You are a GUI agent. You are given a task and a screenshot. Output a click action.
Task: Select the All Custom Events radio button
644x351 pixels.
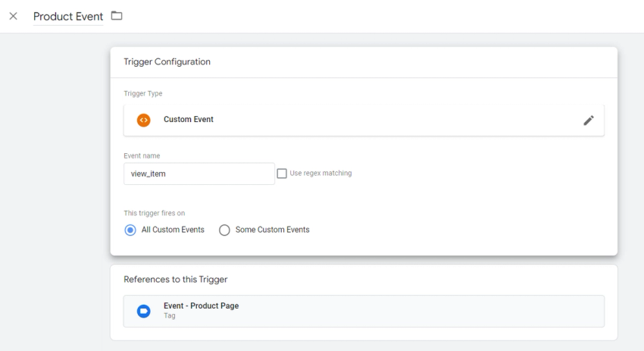130,230
